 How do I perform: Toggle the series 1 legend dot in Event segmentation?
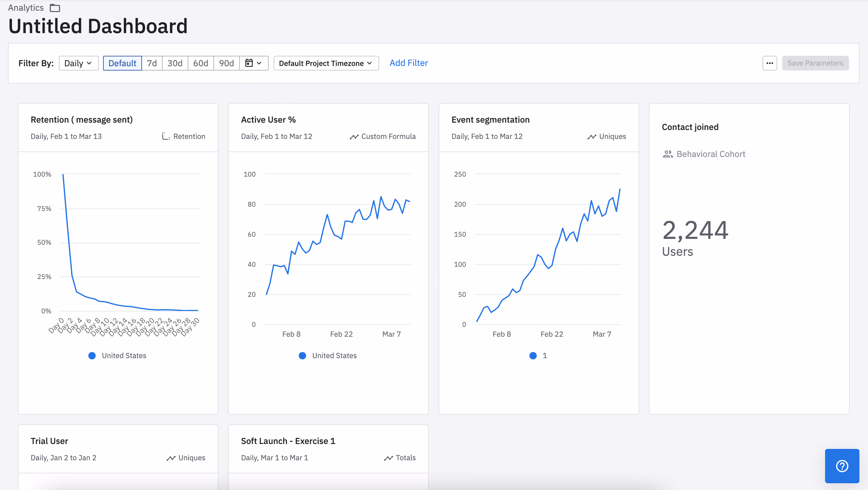coord(533,356)
